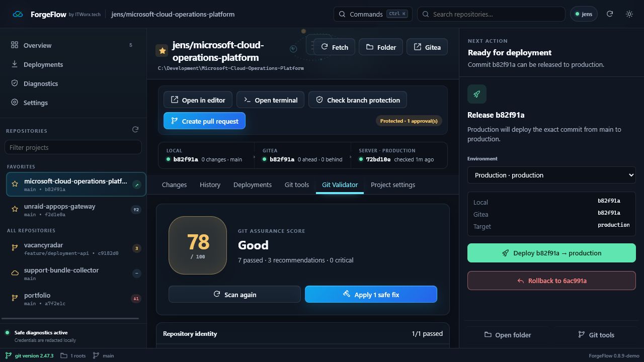Click Open in editor
The width and height of the screenshot is (644, 362).
(x=198, y=100)
